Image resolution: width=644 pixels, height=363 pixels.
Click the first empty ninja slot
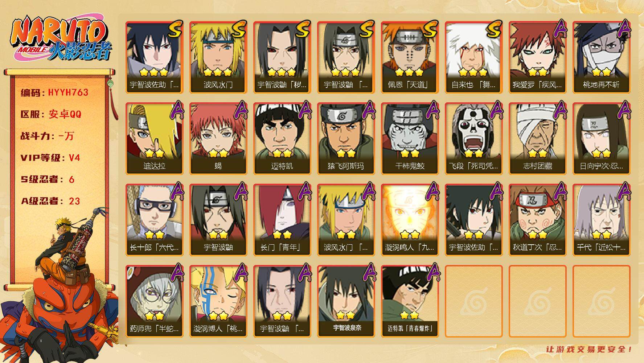(x=473, y=301)
